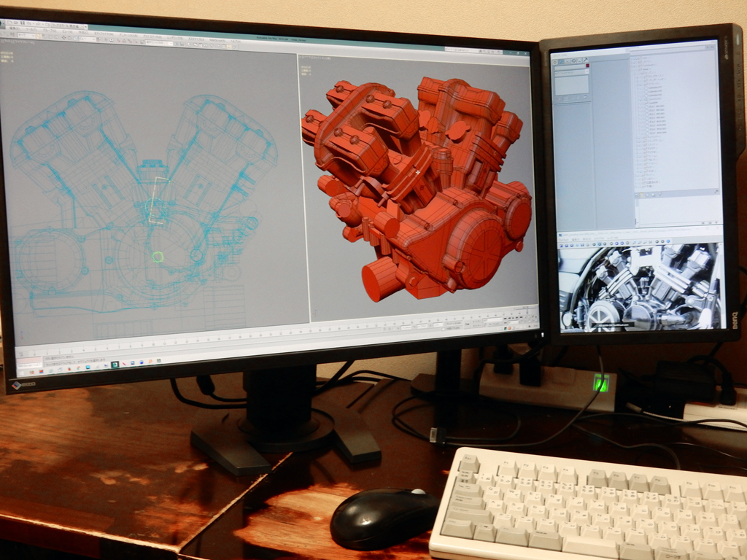Switch to the Utilities hammer tab
The width and height of the screenshot is (747, 560).
coord(586,60)
